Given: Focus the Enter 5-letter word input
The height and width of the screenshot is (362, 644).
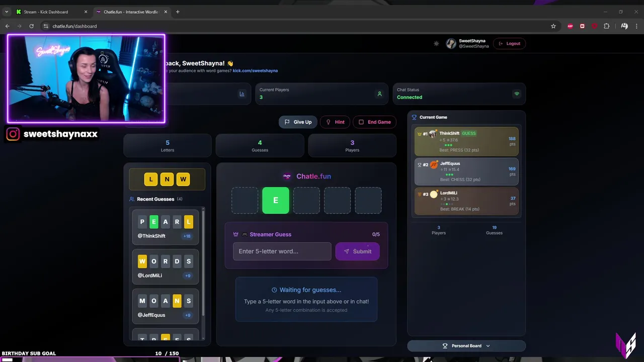Looking at the screenshot, I should tap(282, 251).
